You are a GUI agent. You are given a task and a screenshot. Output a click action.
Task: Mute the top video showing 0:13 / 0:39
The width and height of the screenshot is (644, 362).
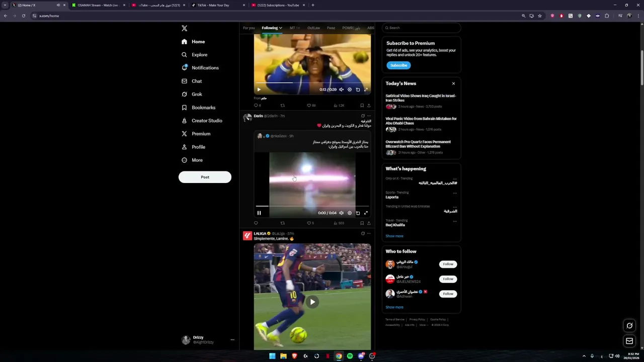(341, 89)
